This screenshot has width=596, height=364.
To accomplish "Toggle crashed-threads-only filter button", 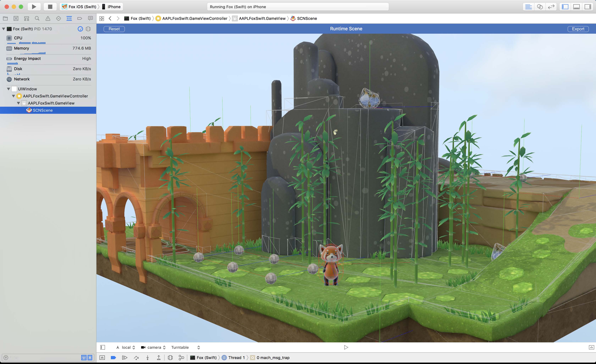I will click(x=84, y=357).
